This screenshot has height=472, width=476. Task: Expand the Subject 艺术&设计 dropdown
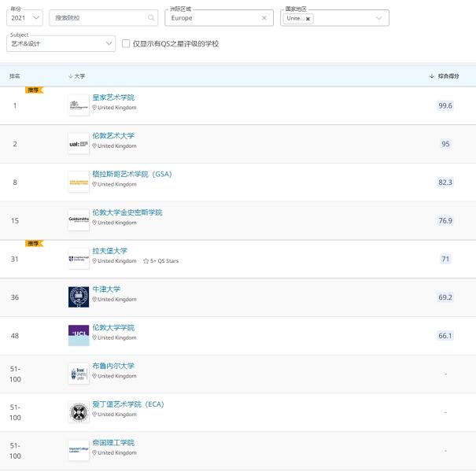pos(61,44)
